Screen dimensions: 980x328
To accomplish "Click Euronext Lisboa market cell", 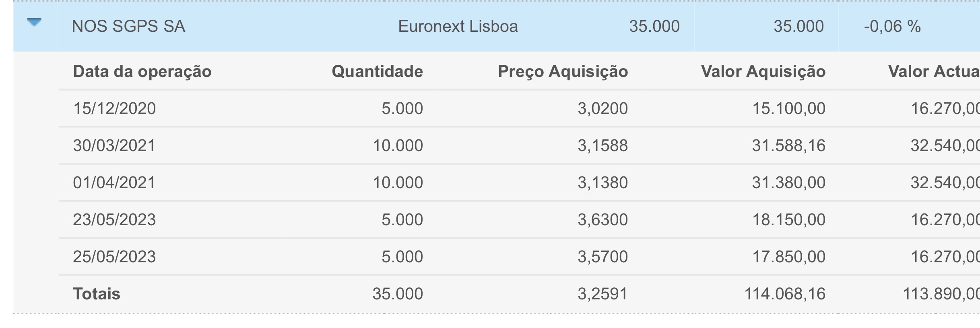I will coord(458,27).
